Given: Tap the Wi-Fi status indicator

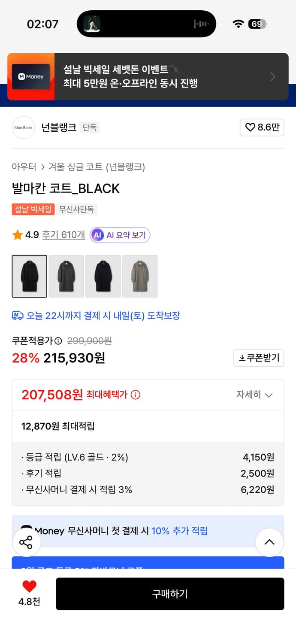Looking at the screenshot, I should pyautogui.click(x=238, y=24).
